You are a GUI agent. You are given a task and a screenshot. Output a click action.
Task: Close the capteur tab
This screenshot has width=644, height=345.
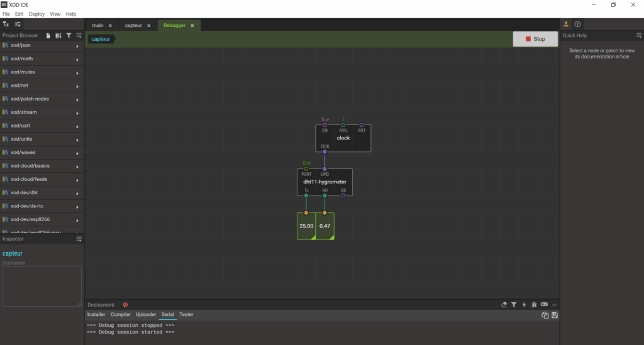pyautogui.click(x=148, y=25)
